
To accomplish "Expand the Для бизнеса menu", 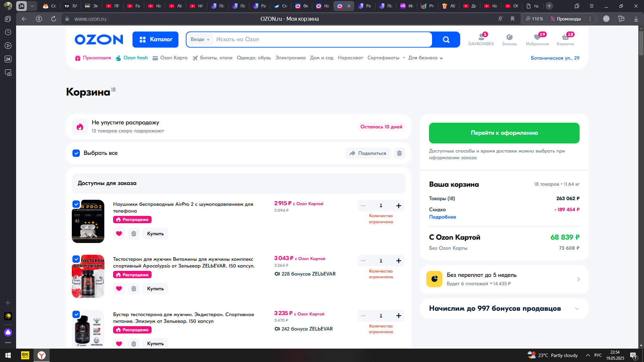I will coord(426,58).
